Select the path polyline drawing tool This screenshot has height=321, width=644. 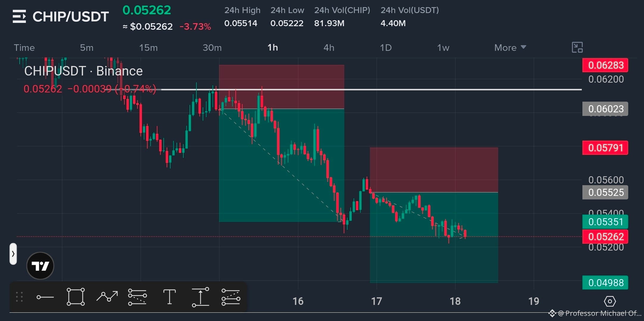click(107, 296)
